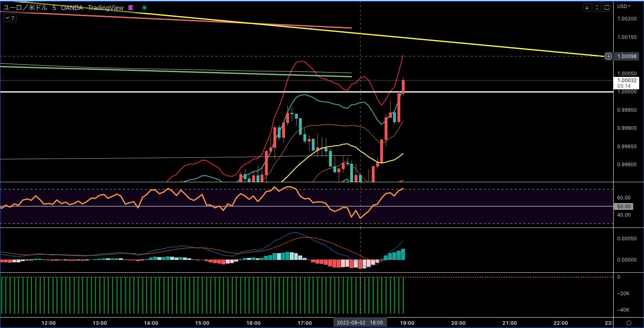The height and width of the screenshot is (328, 644).
Task: Click the 2022-09-02 18:05 date label
Action: tap(360, 323)
